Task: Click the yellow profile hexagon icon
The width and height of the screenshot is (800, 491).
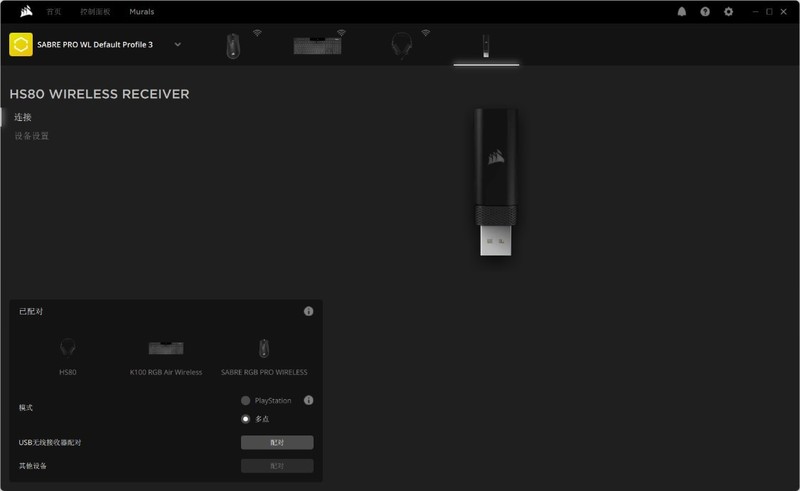Action: tap(21, 44)
